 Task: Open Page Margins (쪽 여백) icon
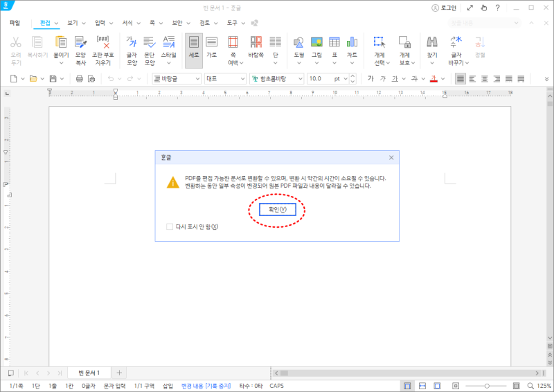[x=233, y=42]
